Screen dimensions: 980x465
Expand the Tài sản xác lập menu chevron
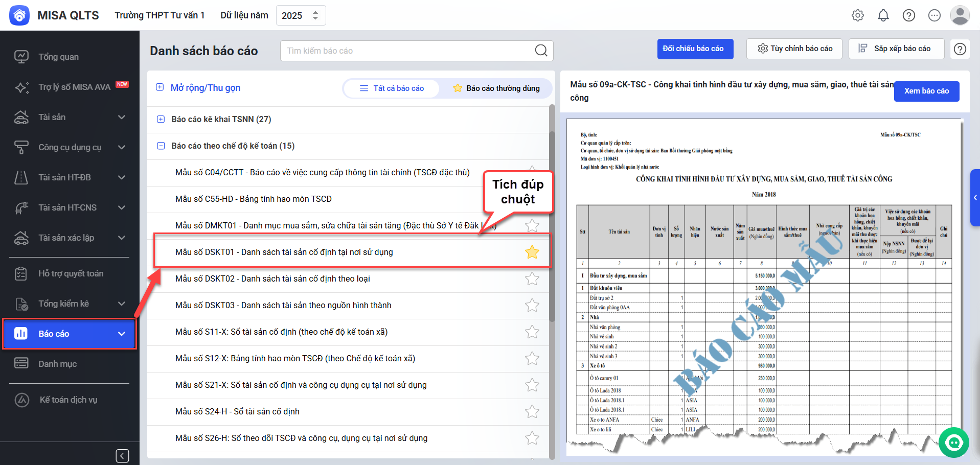[122, 238]
